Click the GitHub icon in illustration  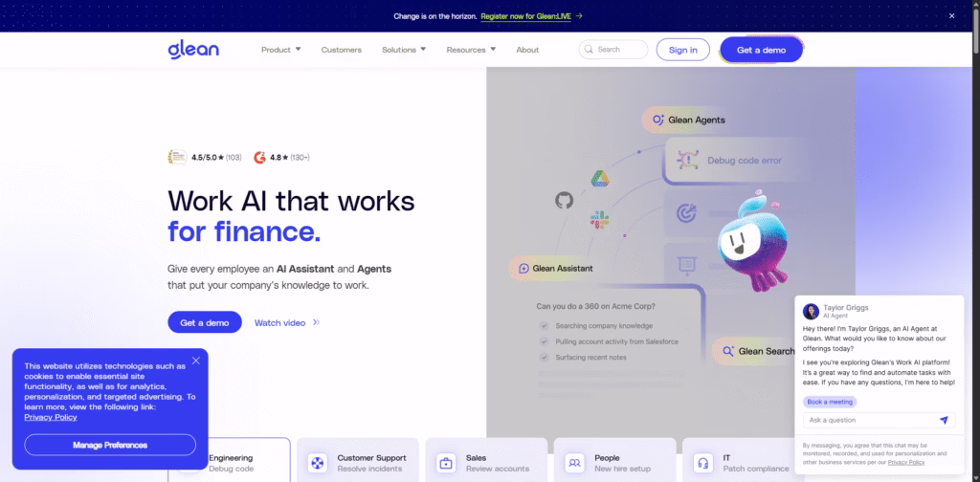(564, 200)
